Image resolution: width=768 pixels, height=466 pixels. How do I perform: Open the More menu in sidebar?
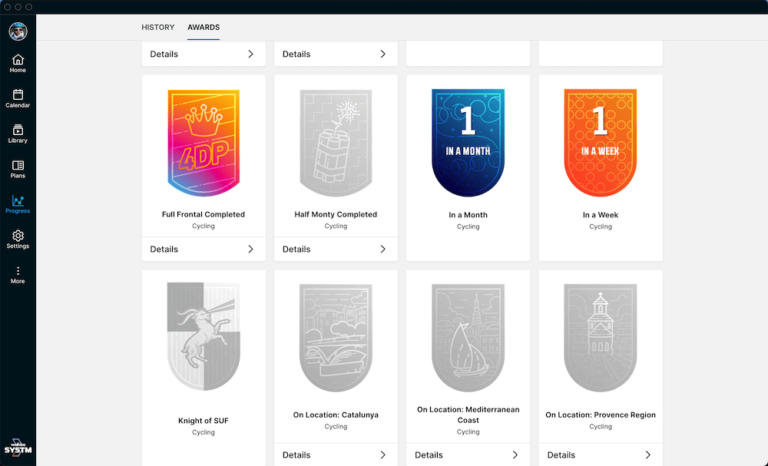18,275
